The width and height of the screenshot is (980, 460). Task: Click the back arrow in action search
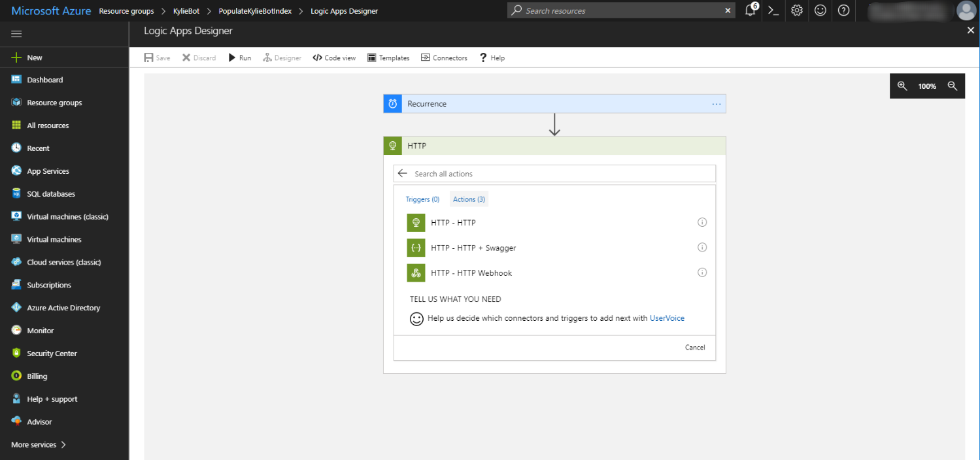click(x=403, y=174)
